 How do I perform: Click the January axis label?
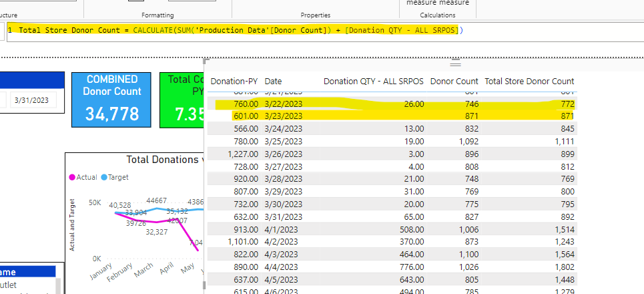(100, 272)
